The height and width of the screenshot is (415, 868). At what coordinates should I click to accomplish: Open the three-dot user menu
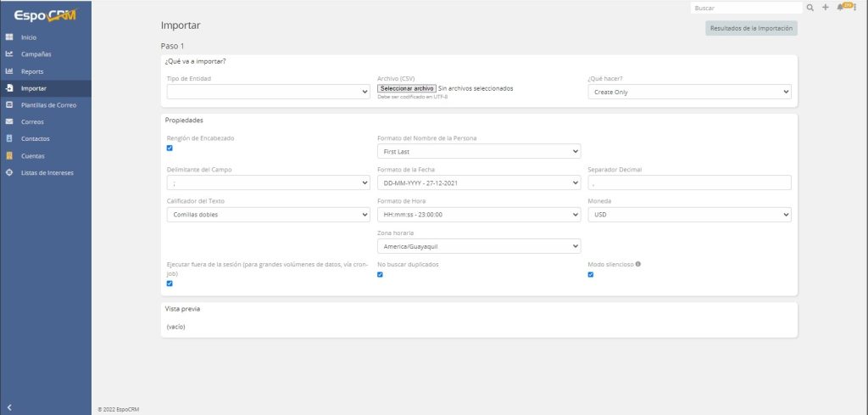855,8
